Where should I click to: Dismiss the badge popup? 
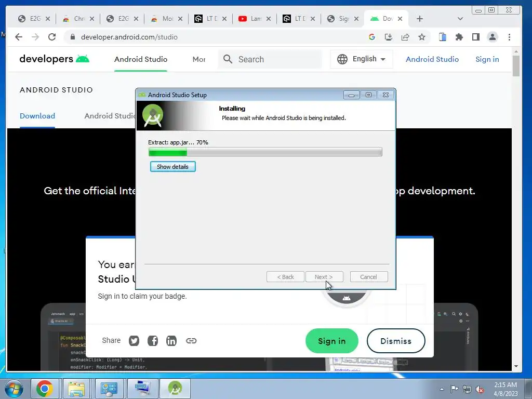coord(396,341)
